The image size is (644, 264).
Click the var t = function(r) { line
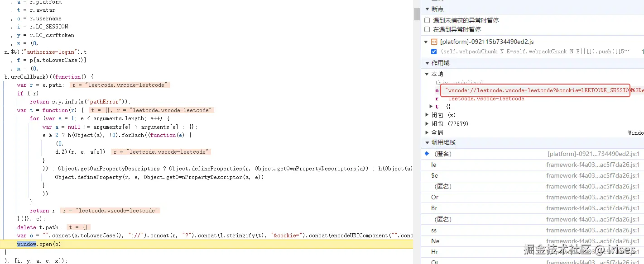click(x=51, y=110)
